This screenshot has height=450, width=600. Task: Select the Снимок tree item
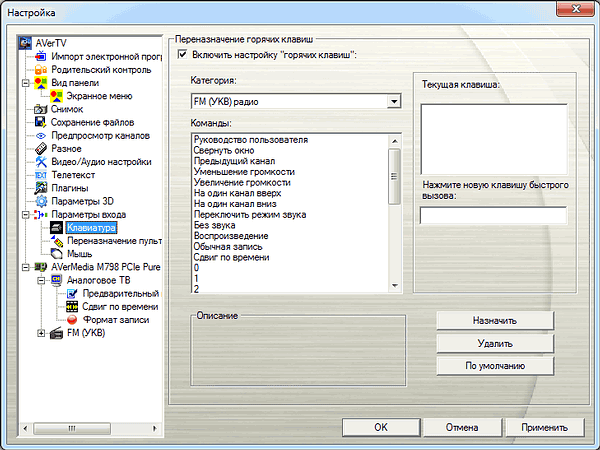(67, 109)
